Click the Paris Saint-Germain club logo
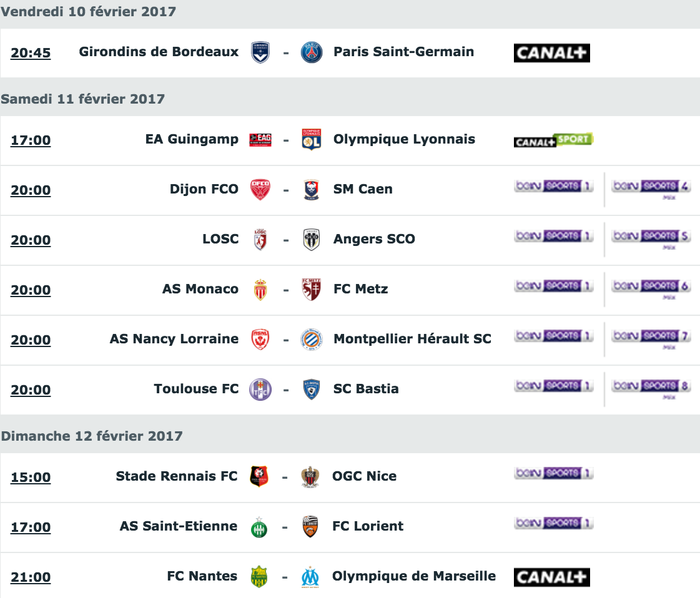This screenshot has width=700, height=598. (311, 52)
